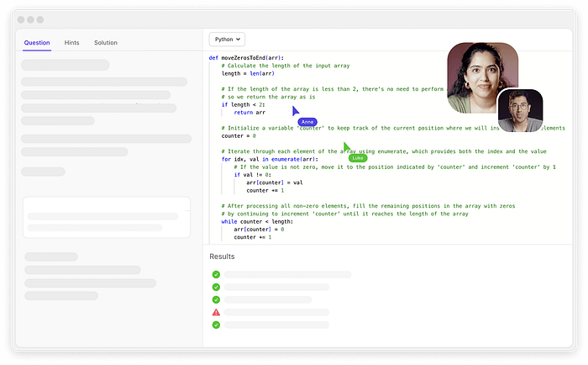
Task: Click the last green checkmark below the warning
Action: 216,325
